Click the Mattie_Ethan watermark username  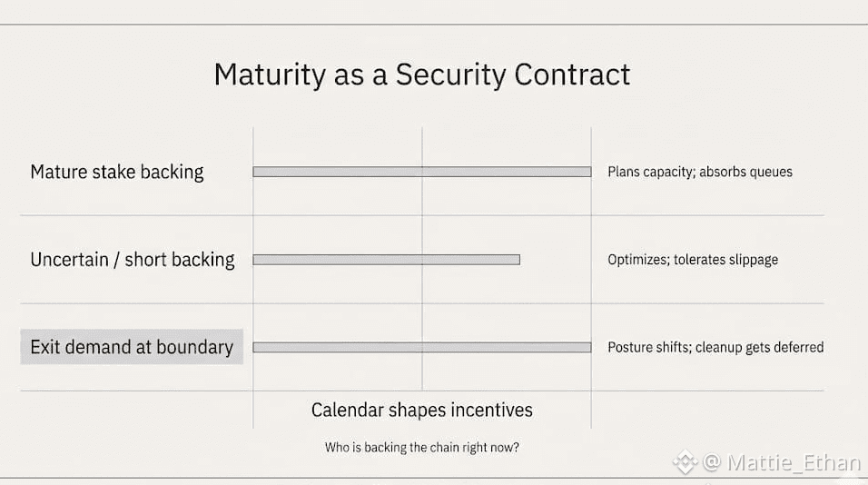(x=794, y=462)
